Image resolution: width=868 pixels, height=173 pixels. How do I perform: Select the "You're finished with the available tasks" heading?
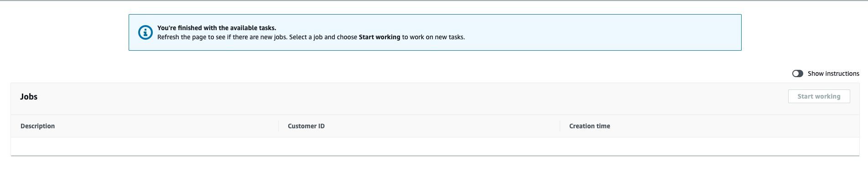click(x=217, y=28)
